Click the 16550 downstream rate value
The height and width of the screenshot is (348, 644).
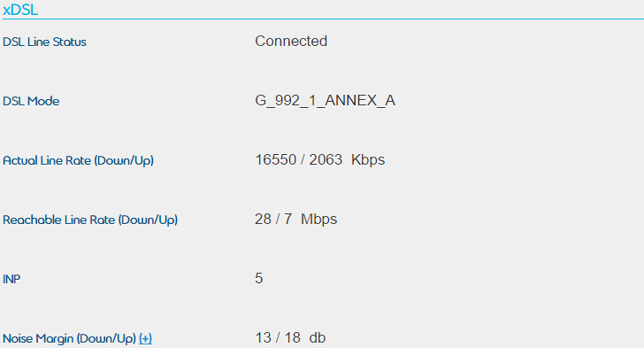click(276, 159)
